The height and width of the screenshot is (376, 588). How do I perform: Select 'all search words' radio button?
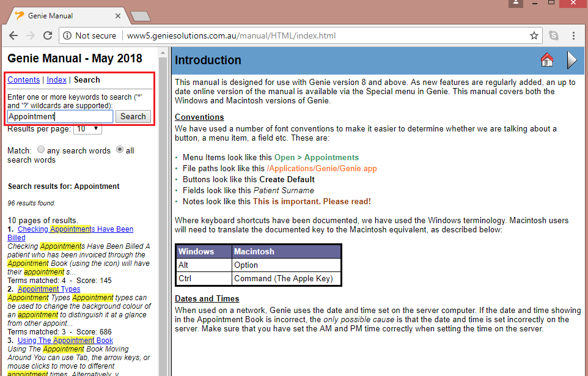119,150
